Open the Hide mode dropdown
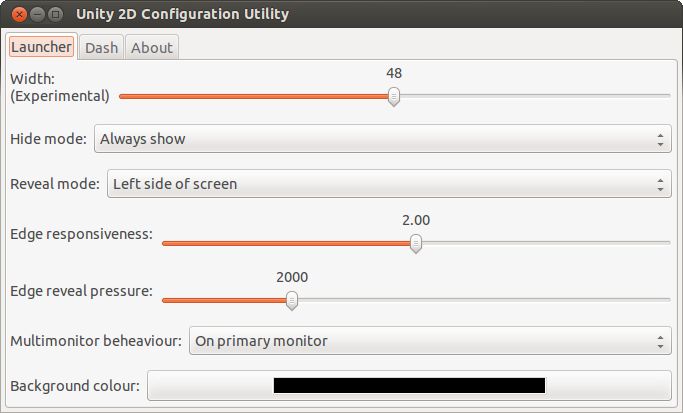The image size is (683, 413). tap(382, 139)
